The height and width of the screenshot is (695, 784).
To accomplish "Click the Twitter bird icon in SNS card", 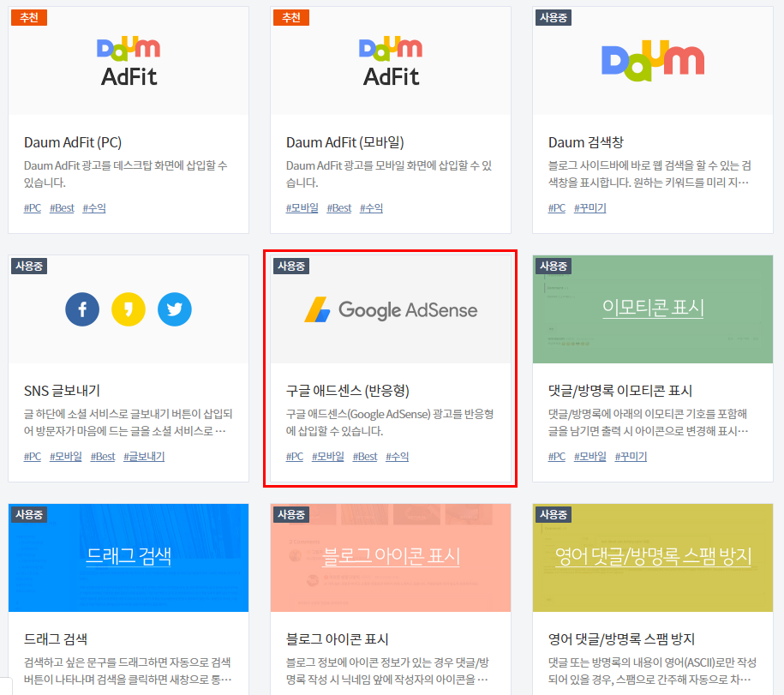I will pos(175,309).
